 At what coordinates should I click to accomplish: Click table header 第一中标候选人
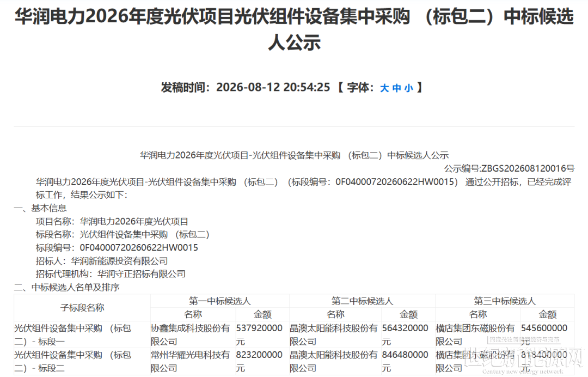tap(220, 301)
